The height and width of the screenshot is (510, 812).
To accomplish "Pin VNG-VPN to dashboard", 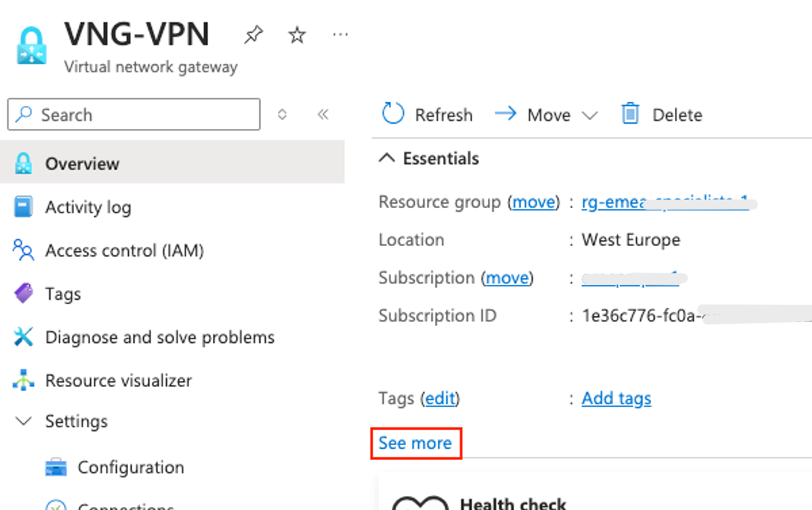I will tap(253, 34).
